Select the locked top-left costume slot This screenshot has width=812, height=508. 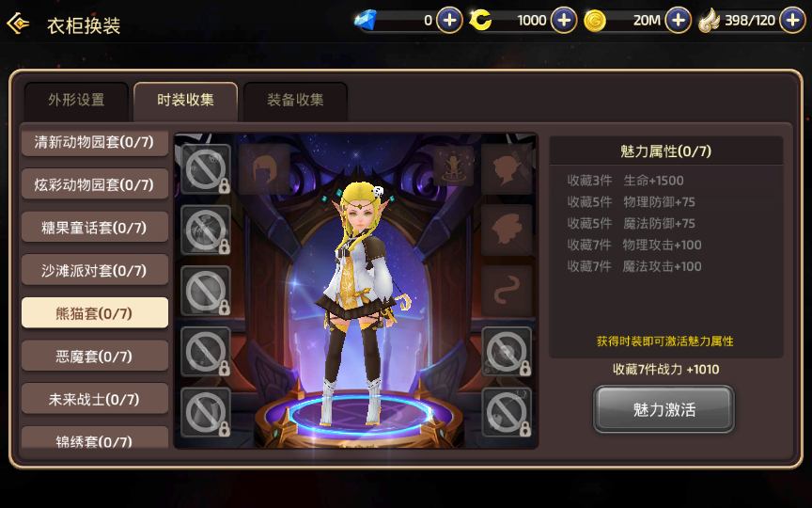(x=206, y=169)
